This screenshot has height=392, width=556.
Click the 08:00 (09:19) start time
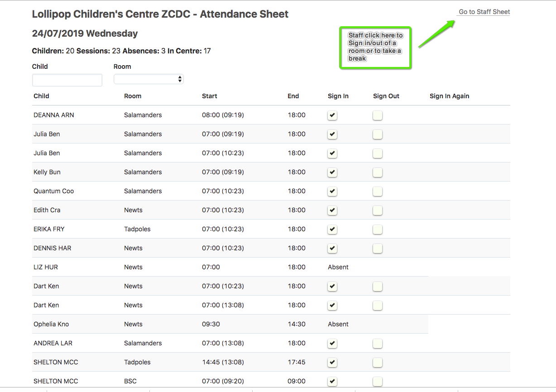pos(223,115)
